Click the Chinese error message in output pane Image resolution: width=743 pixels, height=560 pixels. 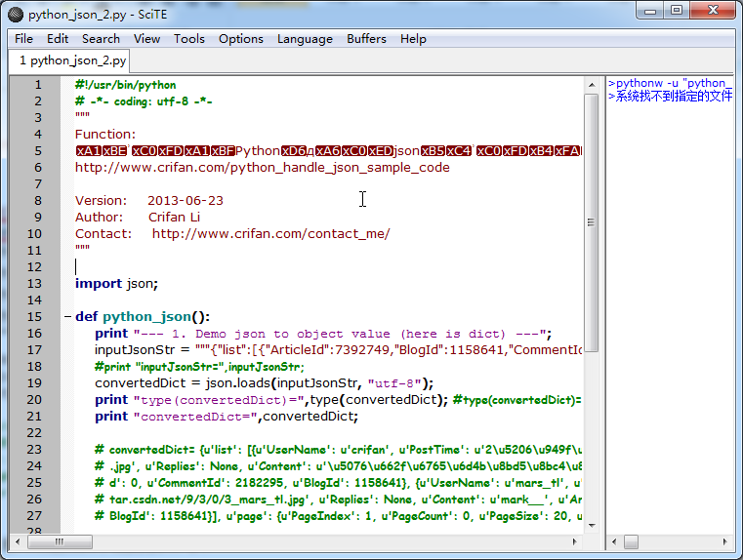pos(670,96)
